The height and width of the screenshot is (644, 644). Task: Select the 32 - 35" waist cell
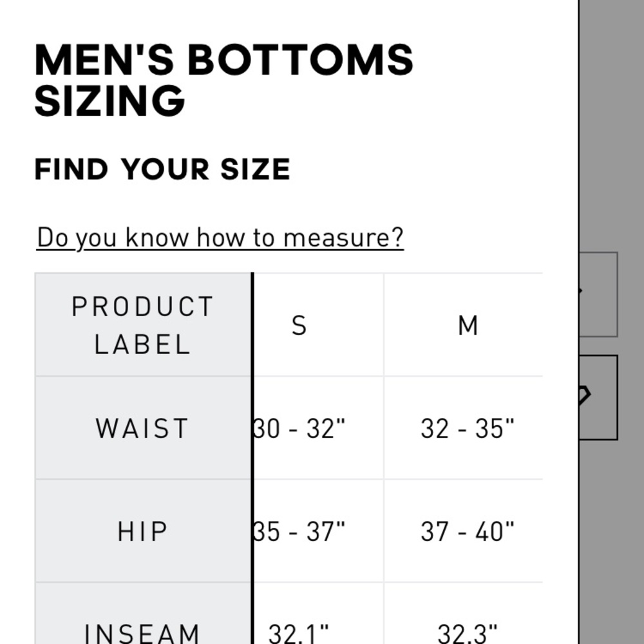click(468, 428)
